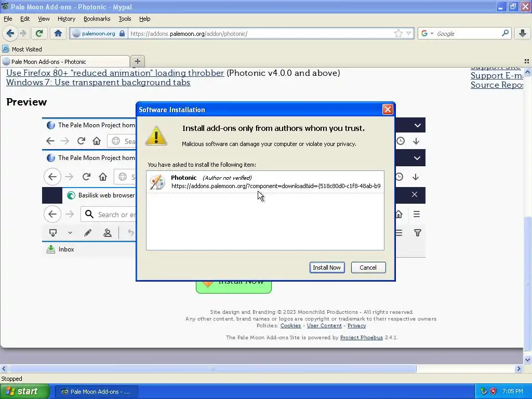Open Windows 7 transparent background tabs link
532x399 pixels.
(98, 83)
